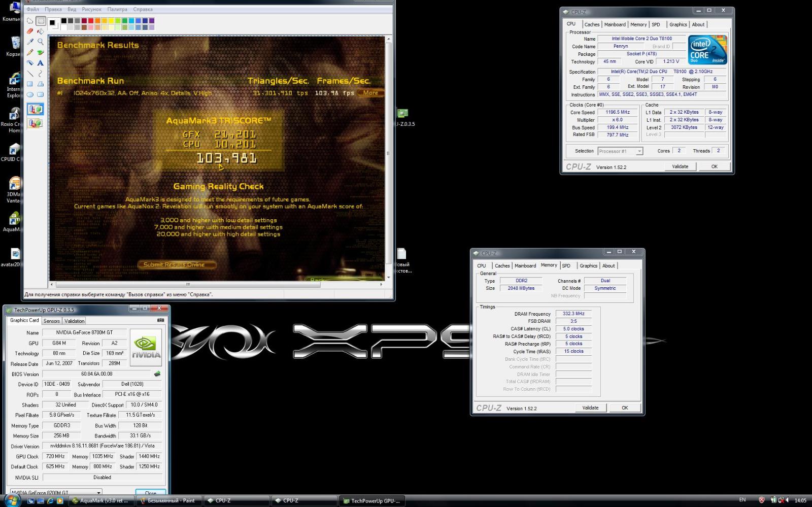Choose the Fill with color bucket tool

click(41, 31)
